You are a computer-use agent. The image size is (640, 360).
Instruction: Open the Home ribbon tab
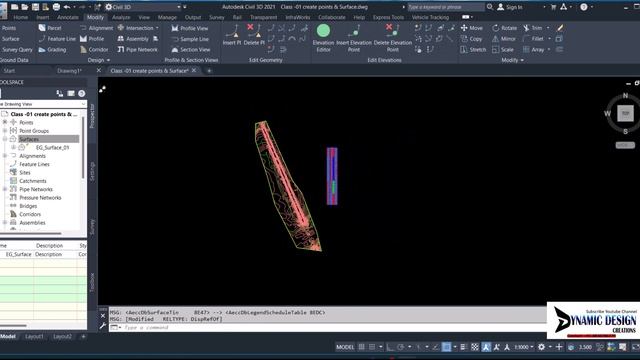(x=21, y=17)
